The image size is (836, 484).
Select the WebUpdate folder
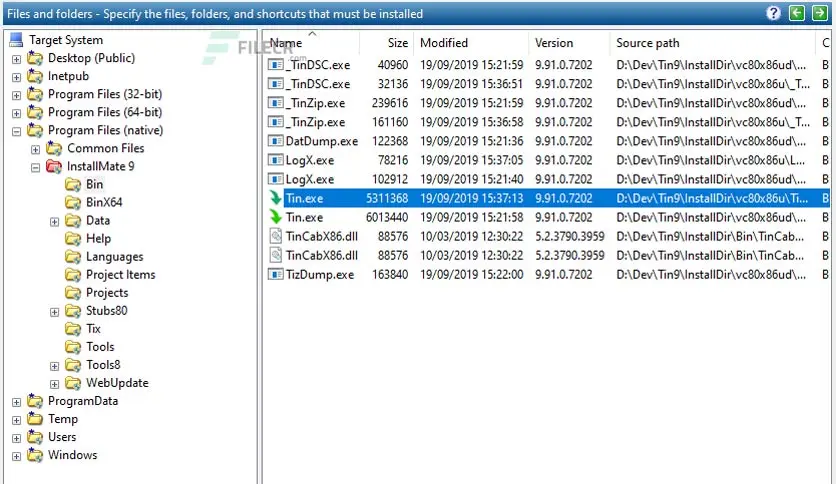(117, 383)
